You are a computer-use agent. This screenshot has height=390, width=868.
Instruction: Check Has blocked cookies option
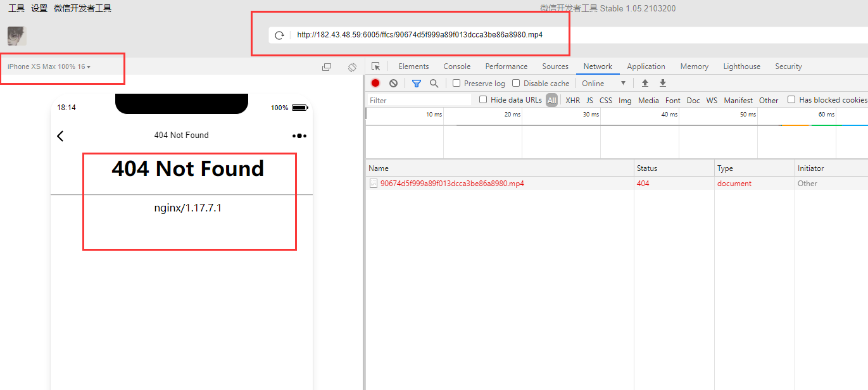coord(791,99)
